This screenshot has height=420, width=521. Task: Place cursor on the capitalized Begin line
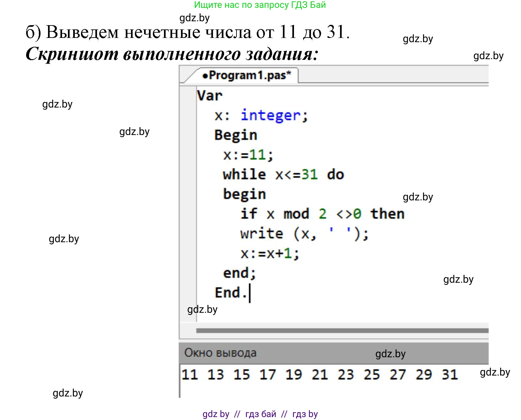pyautogui.click(x=236, y=135)
